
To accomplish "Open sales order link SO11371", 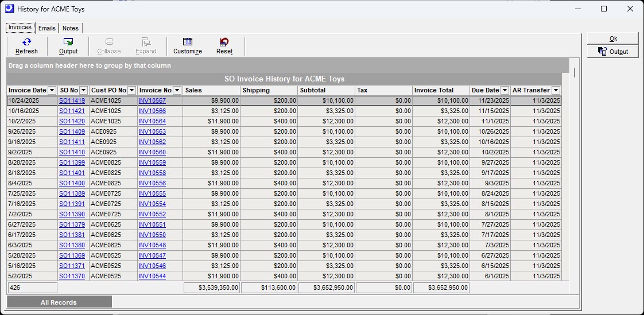I will 72,266.
